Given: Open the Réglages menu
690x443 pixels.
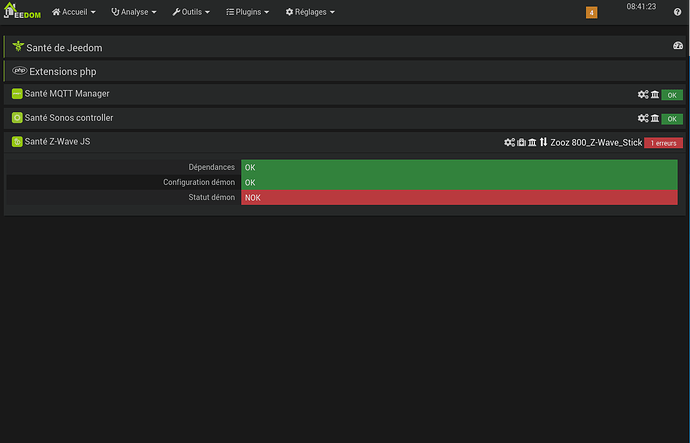Looking at the screenshot, I should [310, 12].
